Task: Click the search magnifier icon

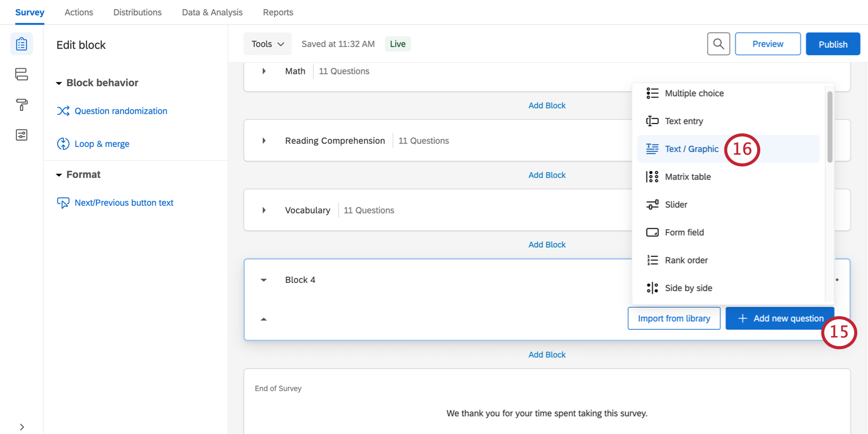Action: click(718, 44)
